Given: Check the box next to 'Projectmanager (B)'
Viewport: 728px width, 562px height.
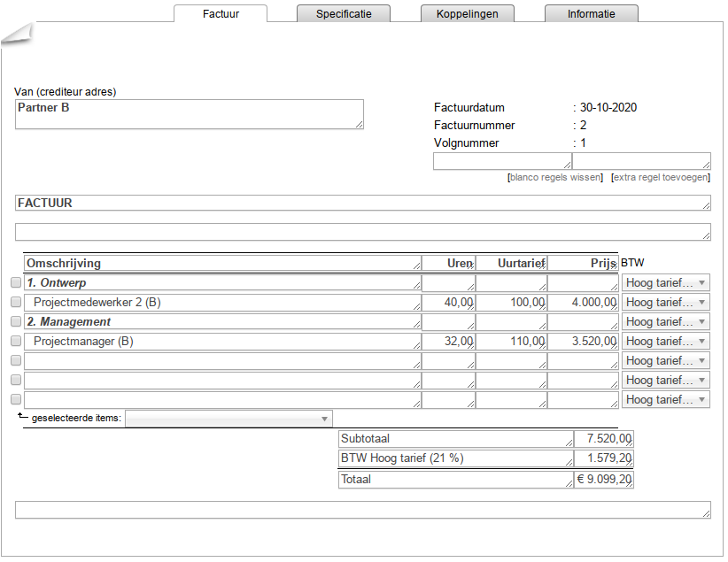Looking at the screenshot, I should tap(15, 342).
